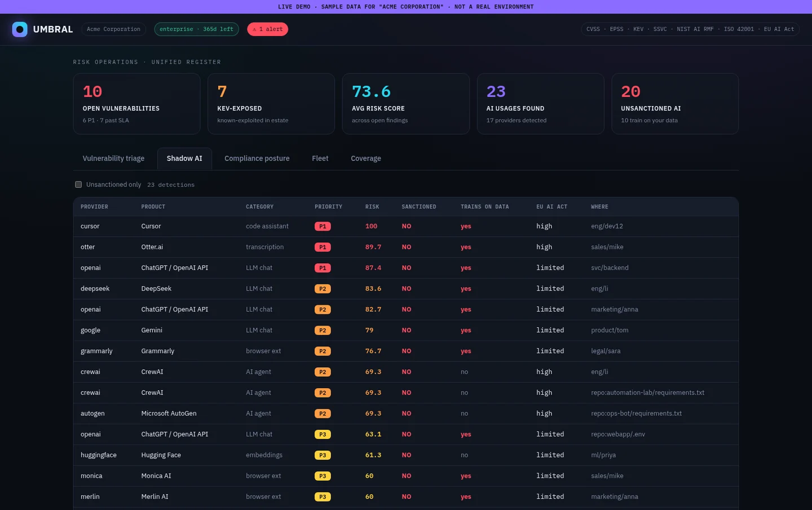Click the Microsoft AutoGen product cell

169,414
